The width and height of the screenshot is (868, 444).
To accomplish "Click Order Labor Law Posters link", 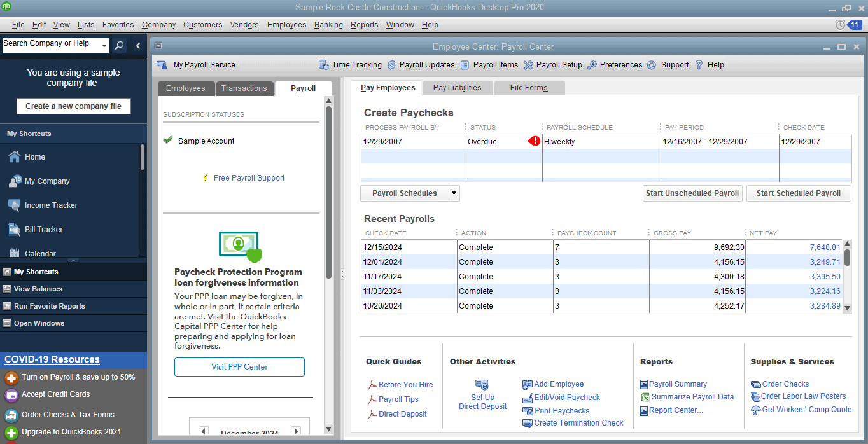I will tap(803, 396).
